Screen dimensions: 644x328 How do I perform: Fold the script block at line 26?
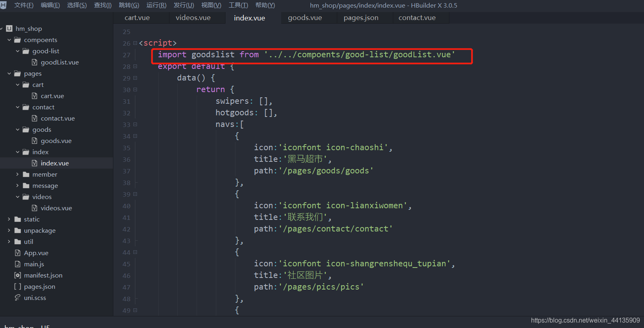(x=135, y=43)
